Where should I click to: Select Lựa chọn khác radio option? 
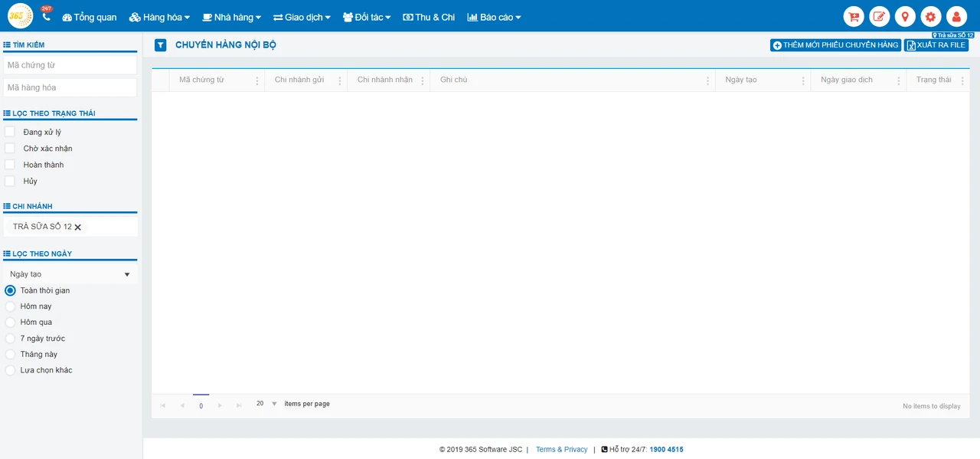pos(10,370)
